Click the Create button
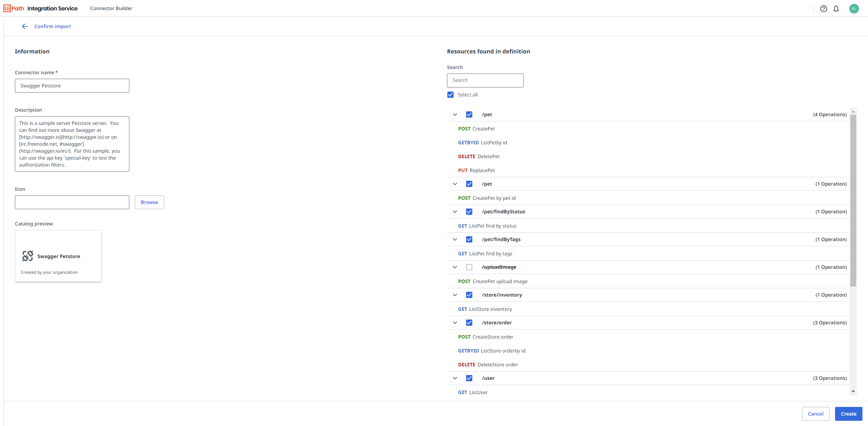The image size is (868, 426). click(849, 414)
